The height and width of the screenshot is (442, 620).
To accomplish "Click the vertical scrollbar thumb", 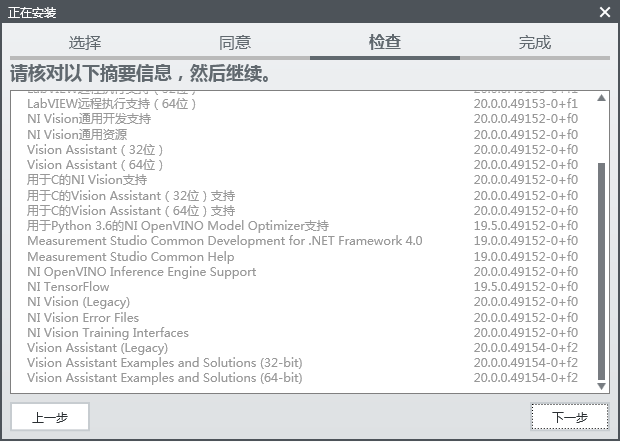I will [x=601, y=270].
